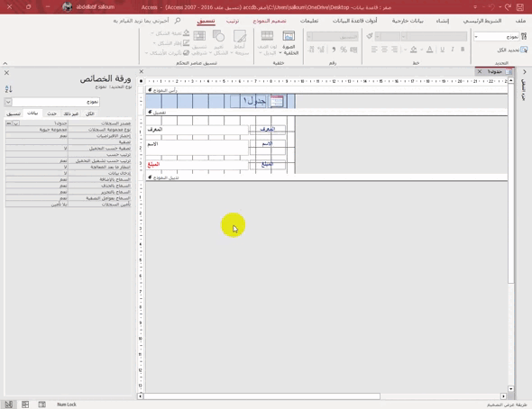Open Shape Fill option

(x=170, y=33)
